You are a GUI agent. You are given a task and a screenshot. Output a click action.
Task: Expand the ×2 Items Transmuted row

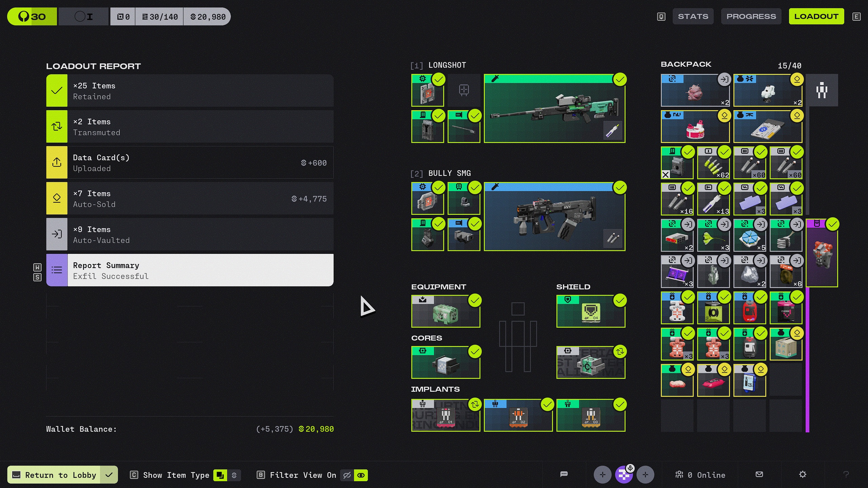click(x=190, y=126)
